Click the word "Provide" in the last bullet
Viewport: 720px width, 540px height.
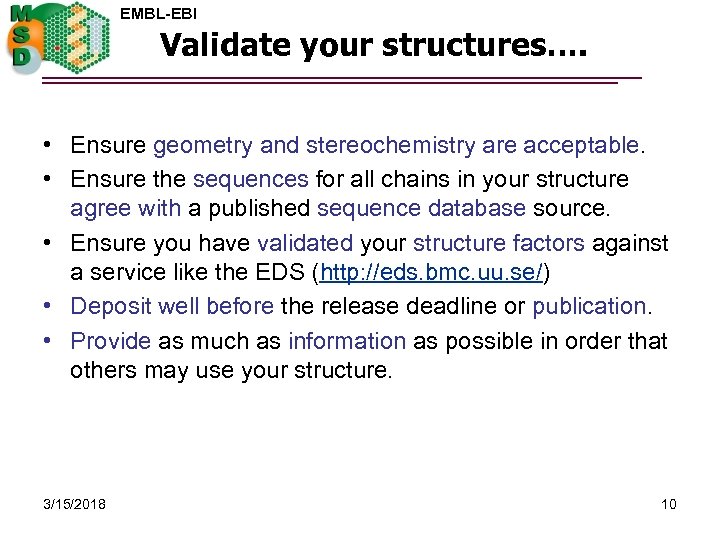110,340
